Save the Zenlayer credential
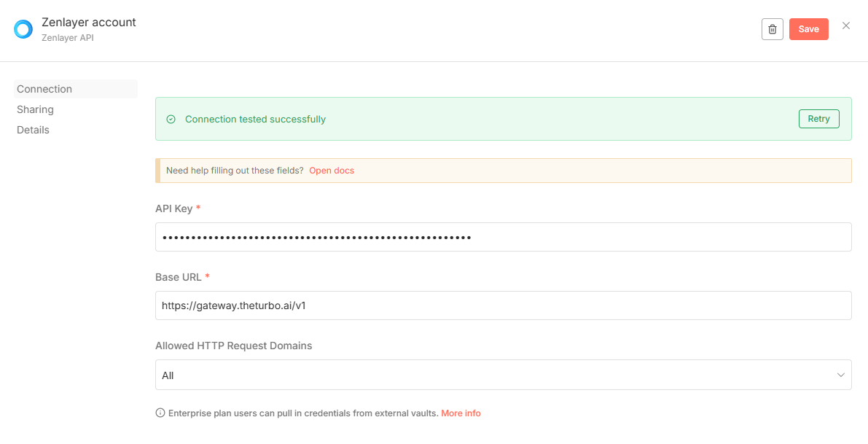The width and height of the screenshot is (868, 444). coord(809,29)
